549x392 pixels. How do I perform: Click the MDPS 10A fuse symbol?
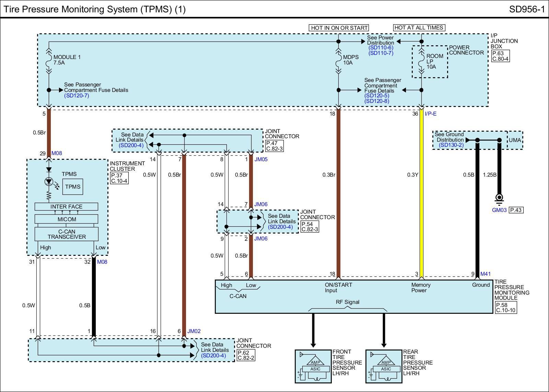[338, 60]
